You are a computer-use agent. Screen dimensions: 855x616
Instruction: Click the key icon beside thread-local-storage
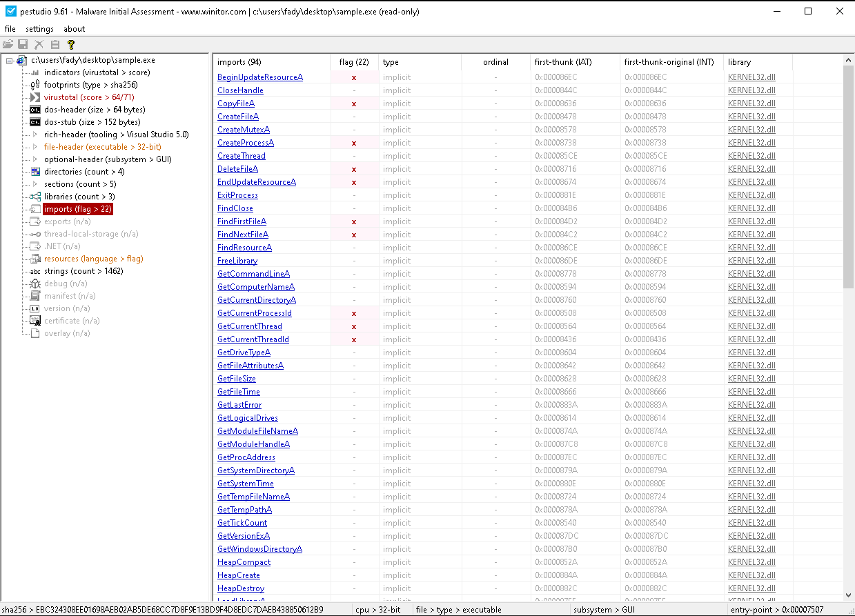click(x=35, y=234)
